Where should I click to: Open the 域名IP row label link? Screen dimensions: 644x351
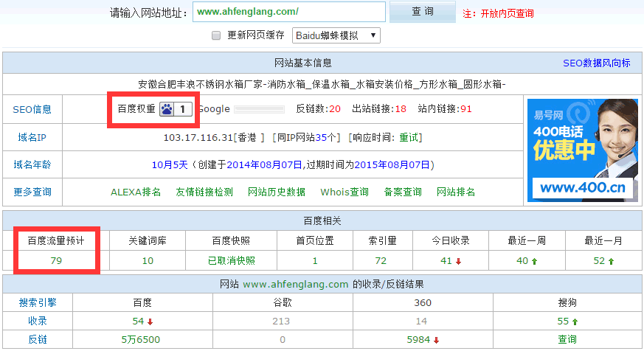(32, 137)
